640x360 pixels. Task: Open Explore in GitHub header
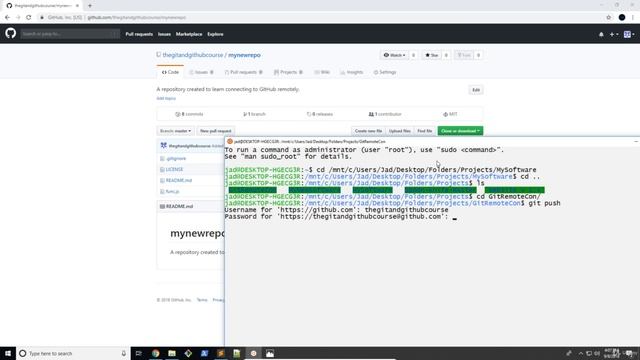click(215, 34)
